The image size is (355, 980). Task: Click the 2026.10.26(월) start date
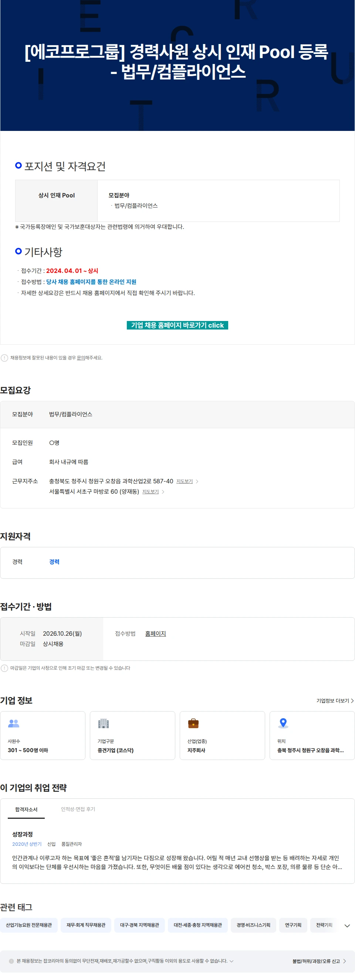pos(62,633)
